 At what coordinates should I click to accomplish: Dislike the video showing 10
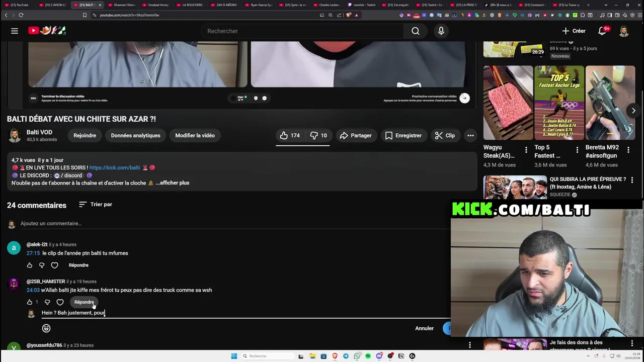(318, 135)
